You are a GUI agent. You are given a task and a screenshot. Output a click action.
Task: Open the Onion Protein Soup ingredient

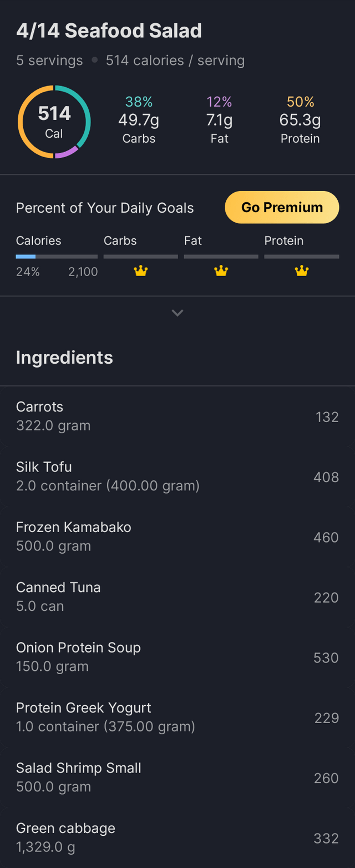(x=177, y=657)
